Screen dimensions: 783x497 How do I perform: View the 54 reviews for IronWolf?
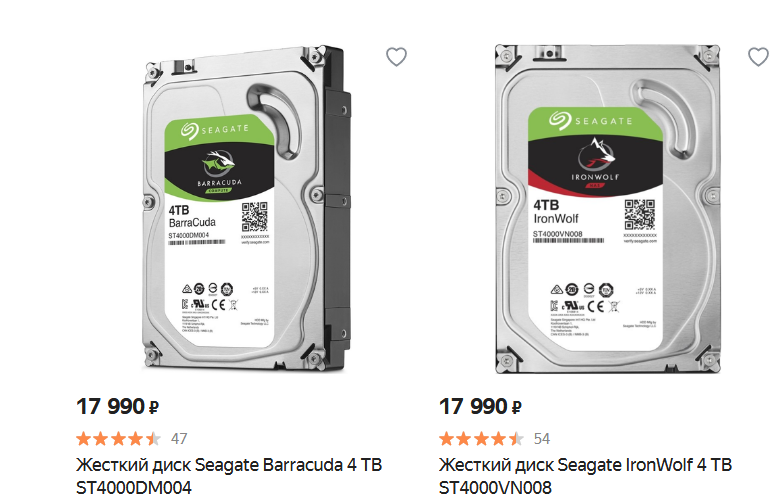coord(542,439)
